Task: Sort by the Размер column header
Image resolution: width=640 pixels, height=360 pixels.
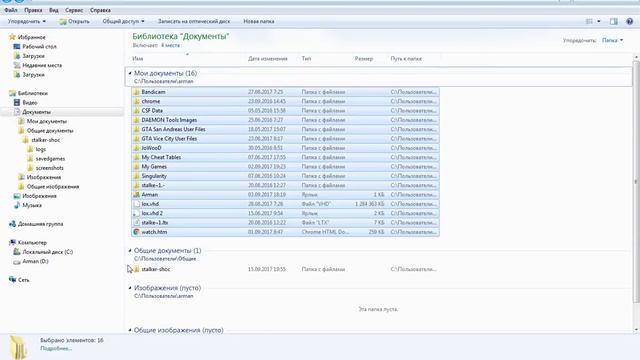Action: [x=364, y=59]
